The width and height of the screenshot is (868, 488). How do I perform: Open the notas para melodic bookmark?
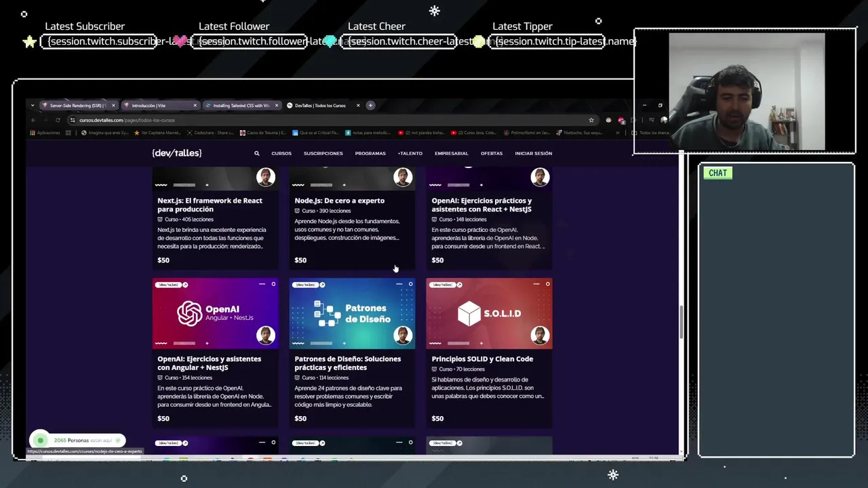(x=369, y=133)
